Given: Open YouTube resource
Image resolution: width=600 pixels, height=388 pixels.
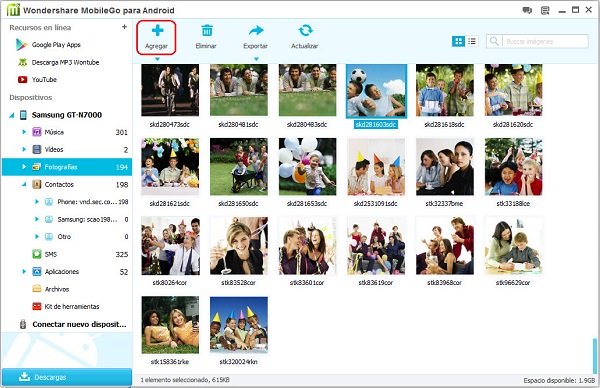Looking at the screenshot, I should pyautogui.click(x=44, y=80).
